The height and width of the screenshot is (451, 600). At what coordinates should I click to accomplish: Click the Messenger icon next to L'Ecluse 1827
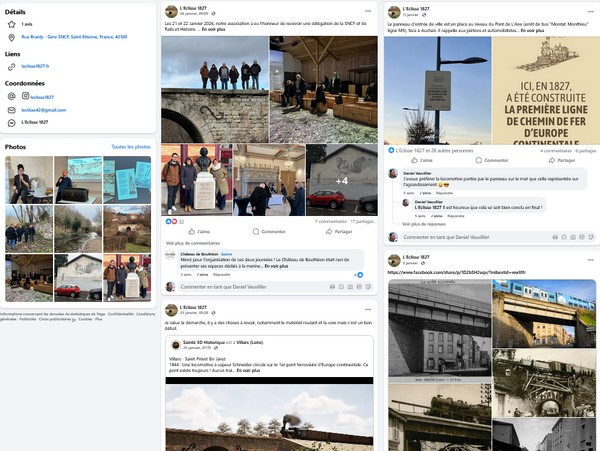pos(10,122)
